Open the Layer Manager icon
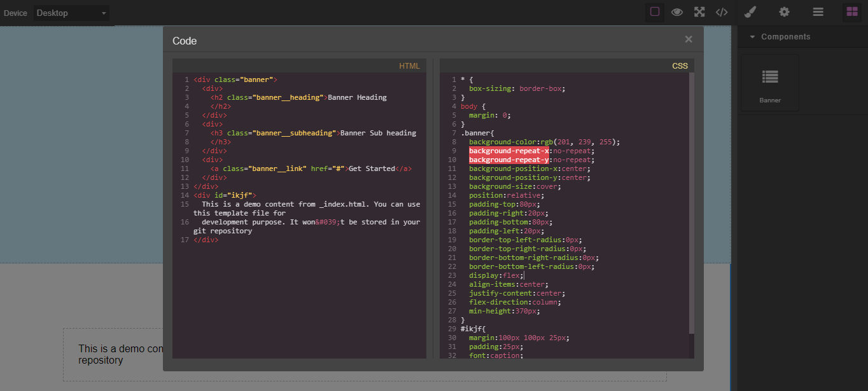 pyautogui.click(x=818, y=11)
